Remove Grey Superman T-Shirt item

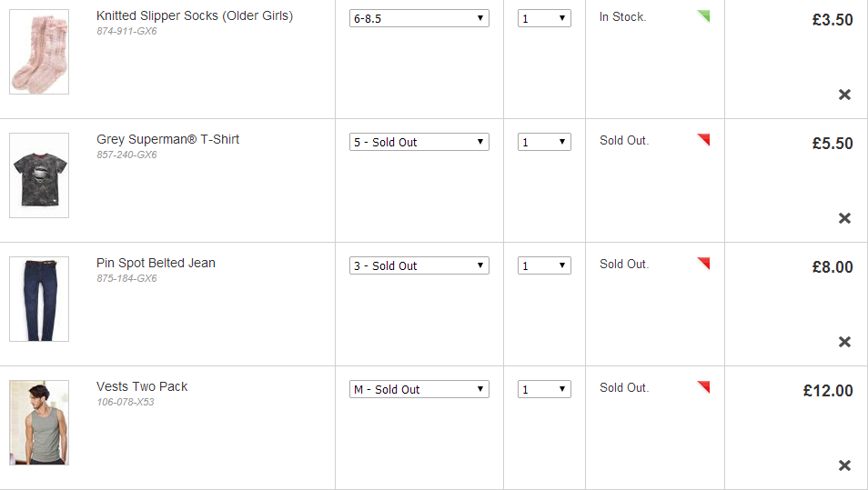844,218
